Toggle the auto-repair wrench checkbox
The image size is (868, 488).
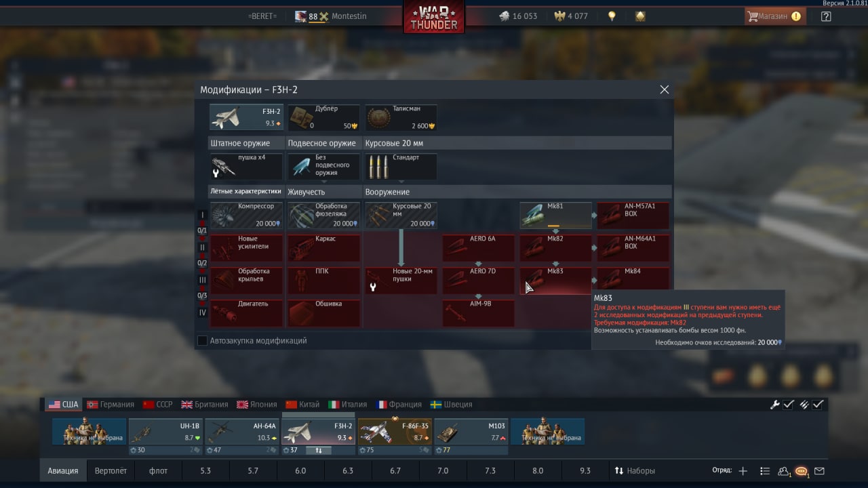pyautogui.click(x=789, y=405)
